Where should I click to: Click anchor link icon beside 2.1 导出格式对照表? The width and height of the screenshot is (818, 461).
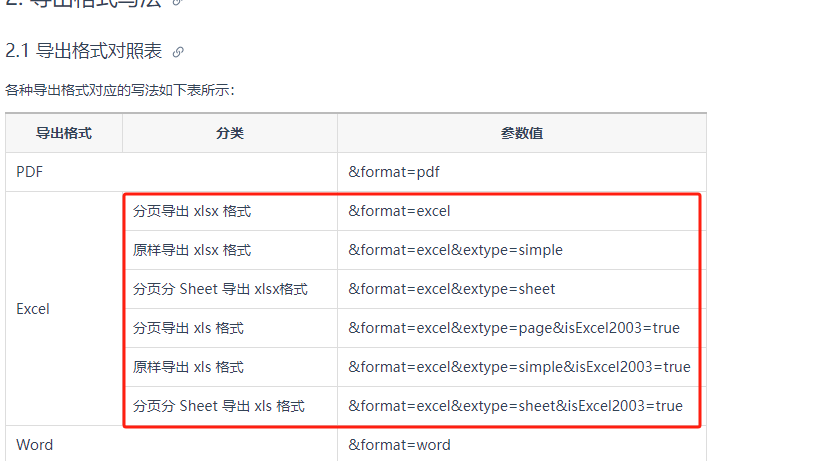click(178, 52)
